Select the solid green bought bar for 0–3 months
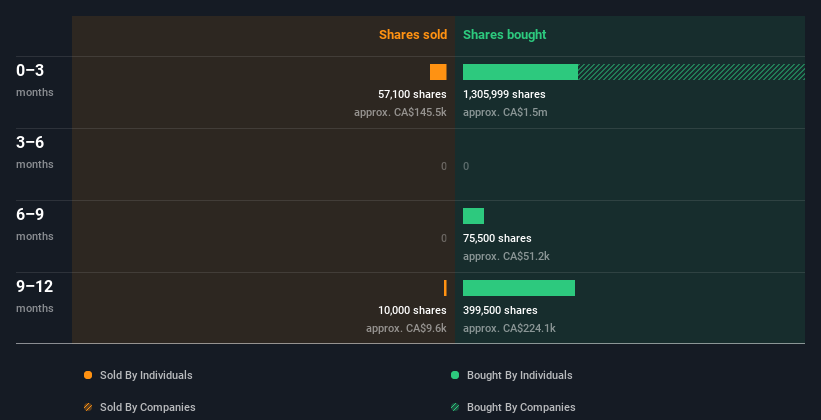The image size is (821, 420). (x=520, y=72)
